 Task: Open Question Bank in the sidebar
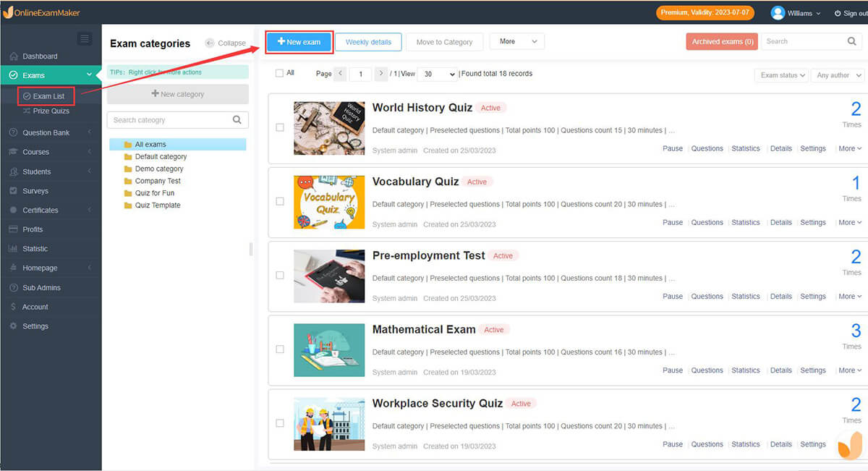(x=46, y=132)
